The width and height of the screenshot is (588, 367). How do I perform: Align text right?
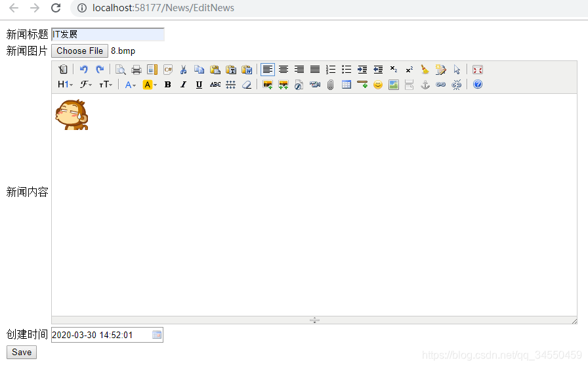(x=299, y=70)
